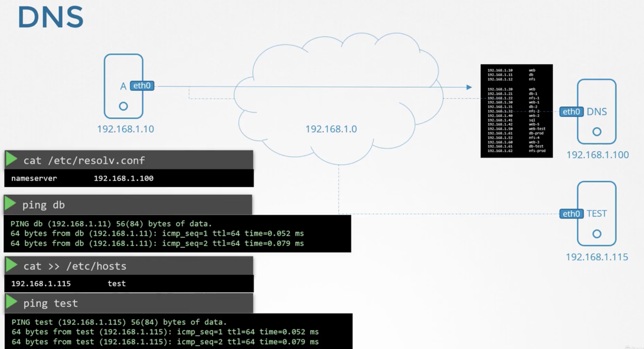Viewport: 644px width, 349px height.
Task: Click the 192.168.1.115 hosts file entry
Action: point(41,284)
